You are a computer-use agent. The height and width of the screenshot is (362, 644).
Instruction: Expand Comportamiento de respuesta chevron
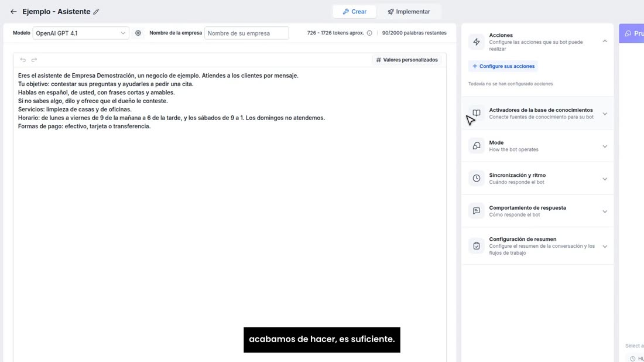pos(605,211)
